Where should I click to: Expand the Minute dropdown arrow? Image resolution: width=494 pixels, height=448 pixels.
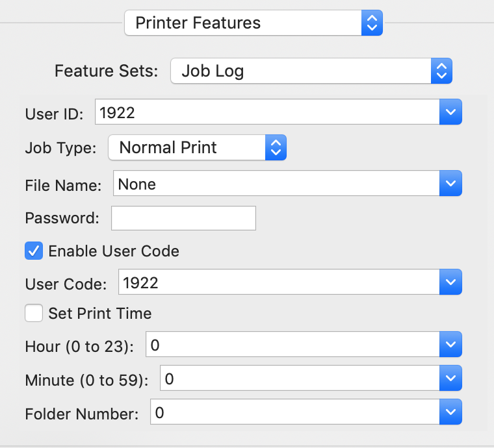tap(451, 379)
